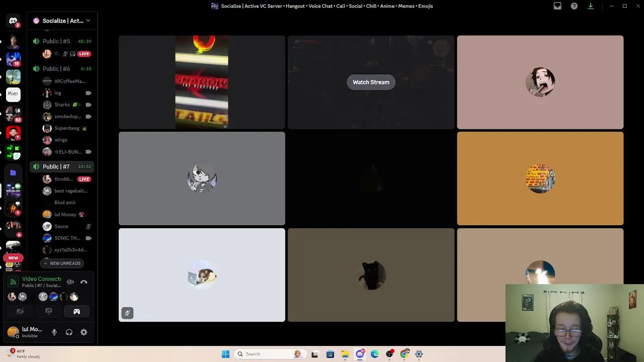The image size is (644, 362).
Task: Select user Sauce in channel list
Action: [x=66, y=226]
